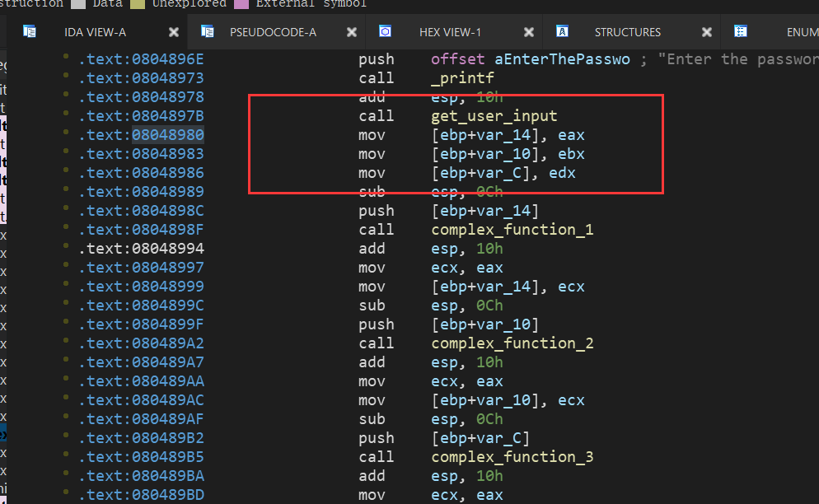Close the PSEUDOCODE-A tab
Screen dimensions: 819x504
pyautogui.click(x=352, y=32)
